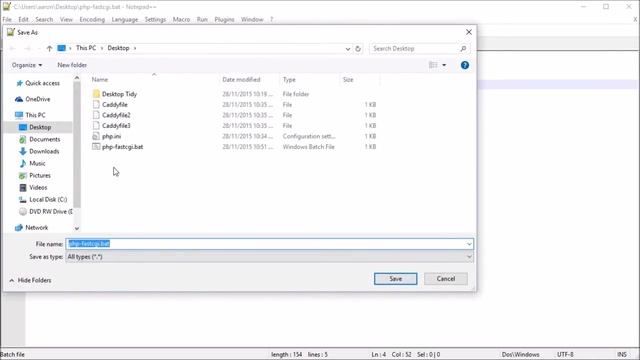Viewport: 640px width, 360px height.
Task: Open the Language menu in Notepad++
Action: coord(124,19)
